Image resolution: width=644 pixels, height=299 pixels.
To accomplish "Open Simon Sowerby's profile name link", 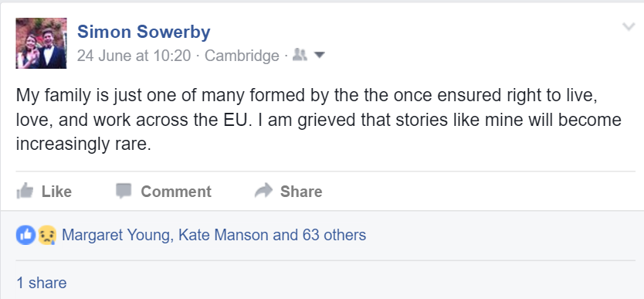I will 144,31.
